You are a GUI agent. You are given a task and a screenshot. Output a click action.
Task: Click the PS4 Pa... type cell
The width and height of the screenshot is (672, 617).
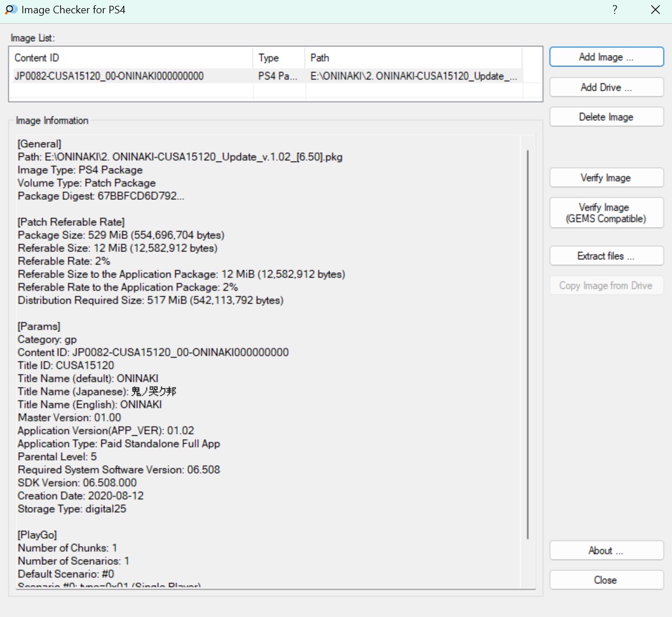coord(277,76)
